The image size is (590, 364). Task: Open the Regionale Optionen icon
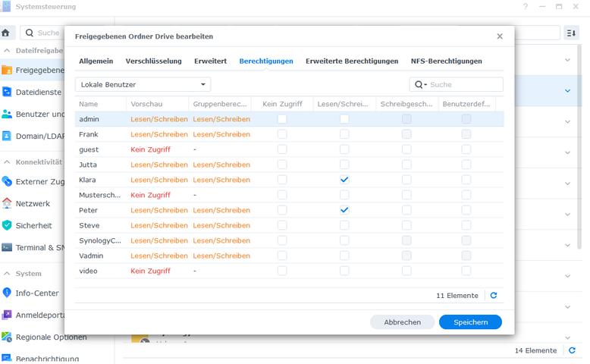tap(7, 337)
